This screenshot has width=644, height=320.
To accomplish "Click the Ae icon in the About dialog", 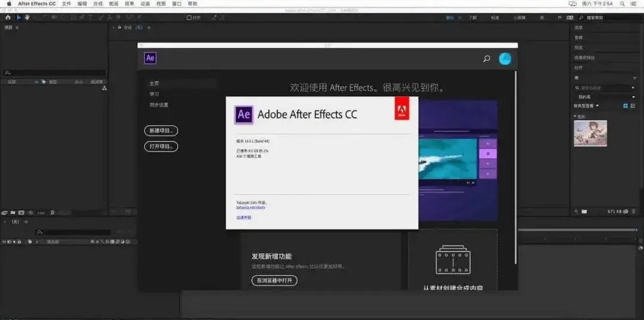I will click(x=243, y=115).
